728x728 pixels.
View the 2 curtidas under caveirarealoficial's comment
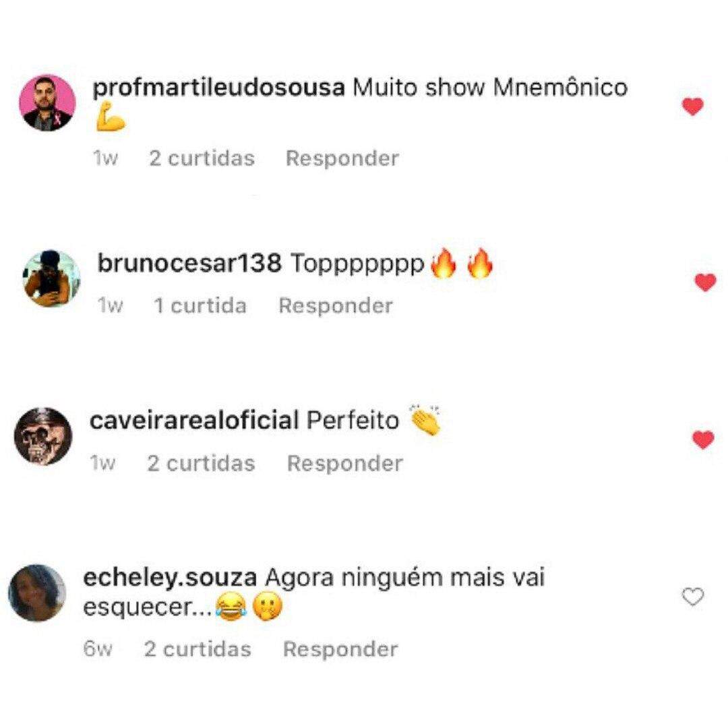coord(201,463)
